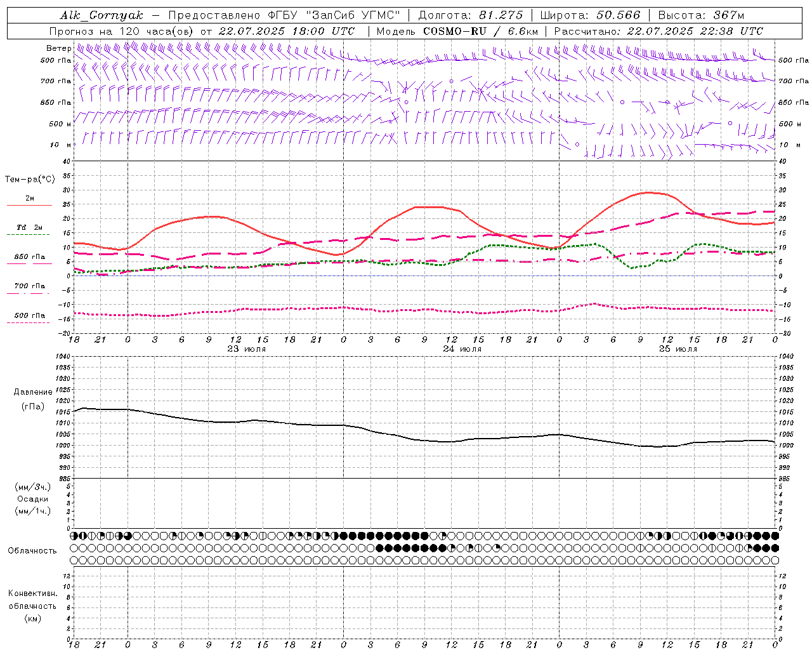Click the Облачность cloud cover label
Image resolution: width=812 pixels, height=650 pixels.
32,551
